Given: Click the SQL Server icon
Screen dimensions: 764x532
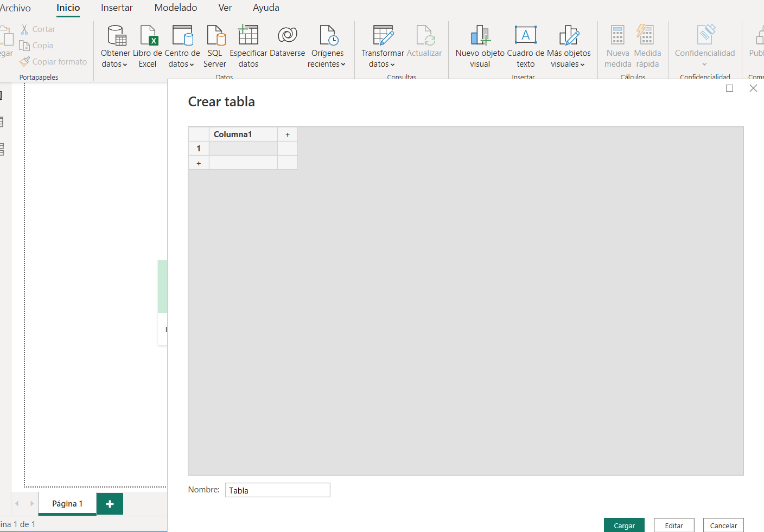Looking at the screenshot, I should coord(216,35).
